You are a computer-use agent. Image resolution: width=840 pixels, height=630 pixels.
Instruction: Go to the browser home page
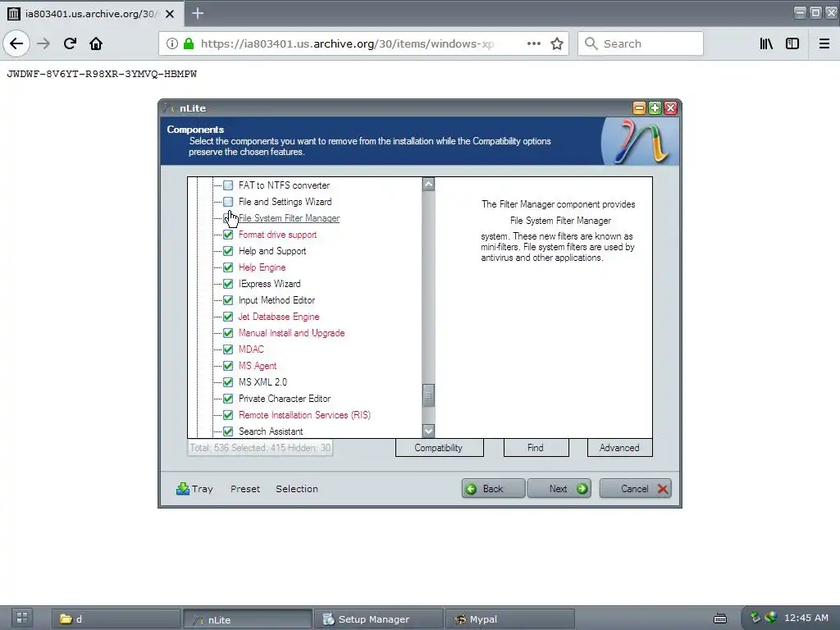pyautogui.click(x=96, y=43)
